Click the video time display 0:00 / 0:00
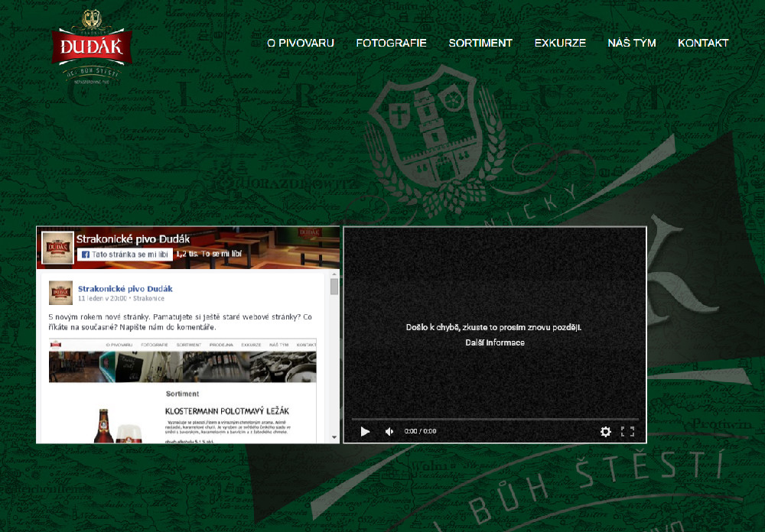Viewport: 765px width, 532px height. [420, 432]
